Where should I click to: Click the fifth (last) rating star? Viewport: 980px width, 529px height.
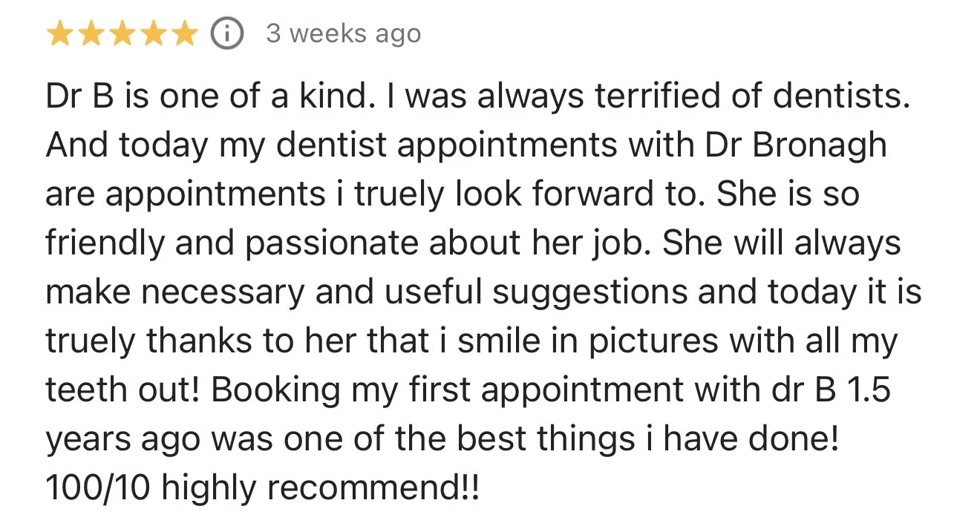coord(184,34)
